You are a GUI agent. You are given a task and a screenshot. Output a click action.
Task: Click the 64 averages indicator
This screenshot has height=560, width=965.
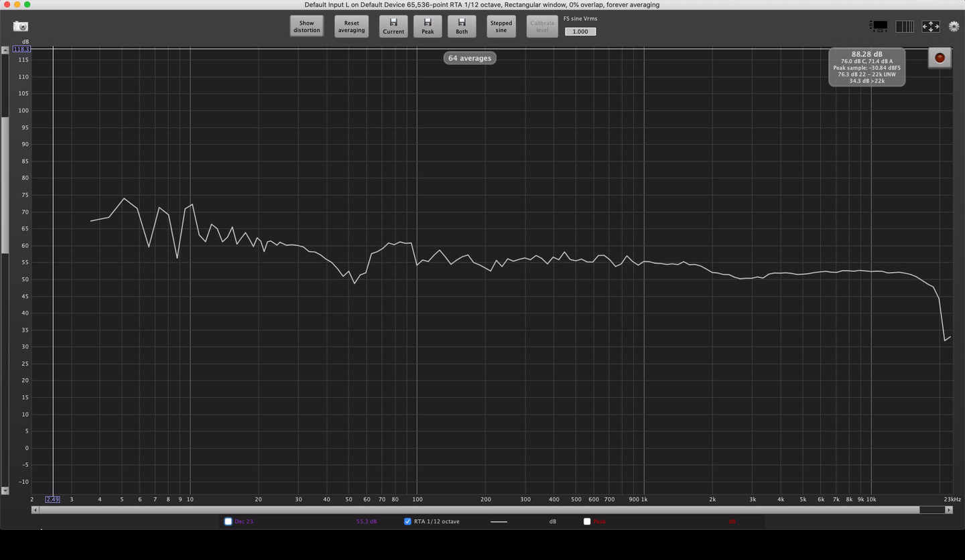tap(470, 58)
